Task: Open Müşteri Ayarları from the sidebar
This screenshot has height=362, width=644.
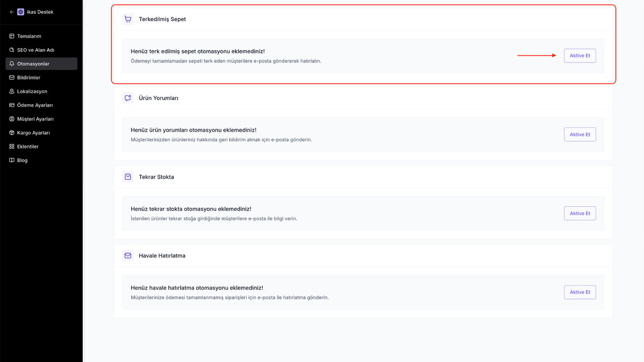Action: coord(35,119)
